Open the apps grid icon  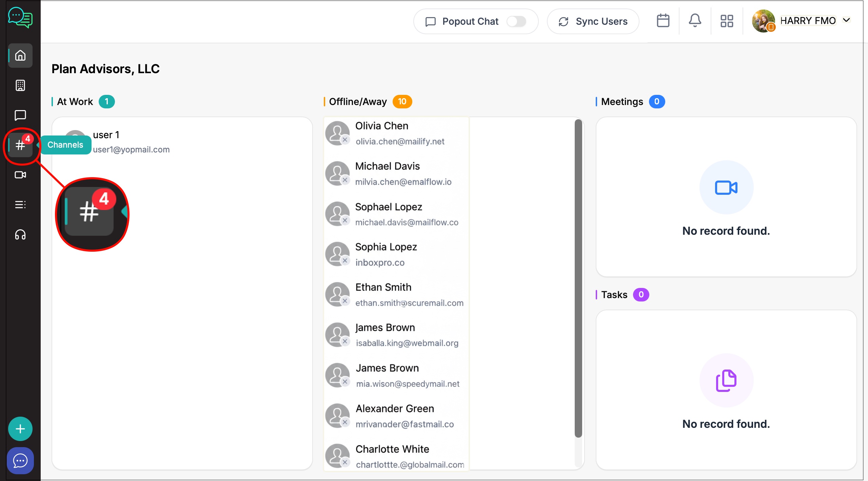click(727, 21)
